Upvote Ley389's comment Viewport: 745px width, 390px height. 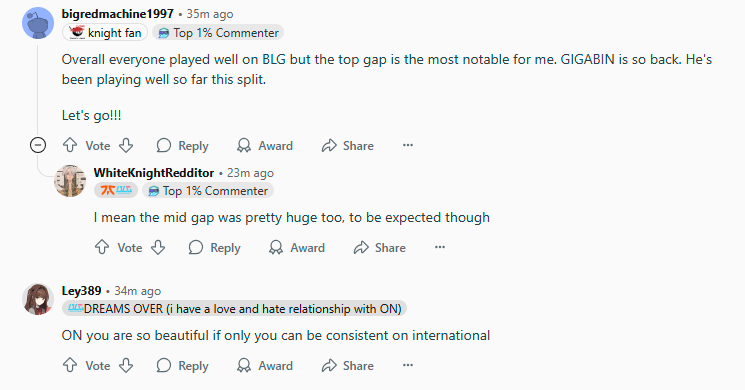[70, 365]
